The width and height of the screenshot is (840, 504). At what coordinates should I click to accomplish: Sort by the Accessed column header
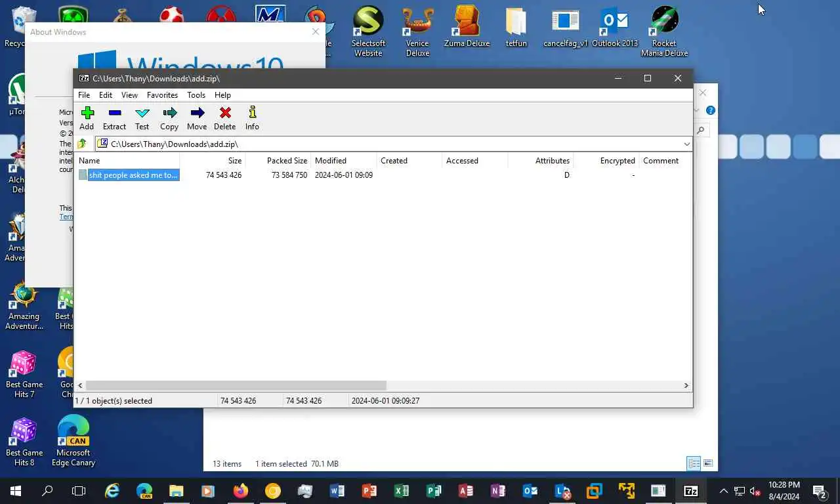coord(475,161)
